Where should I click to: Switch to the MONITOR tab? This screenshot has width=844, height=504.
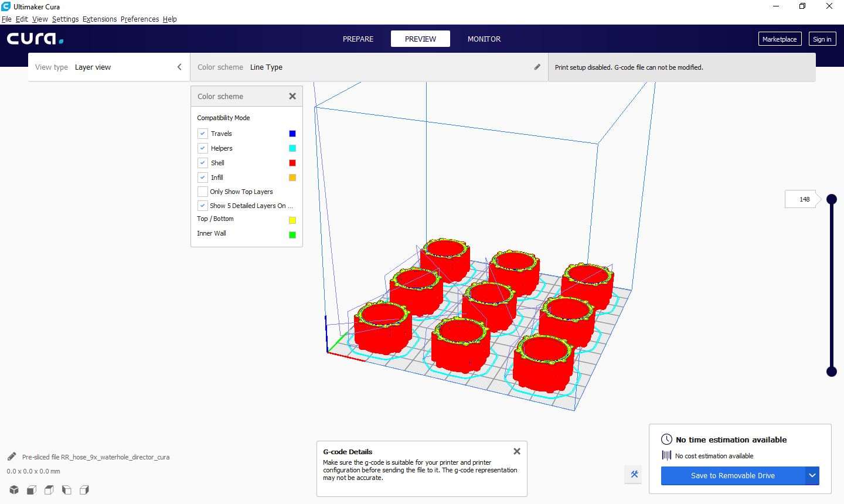point(484,39)
